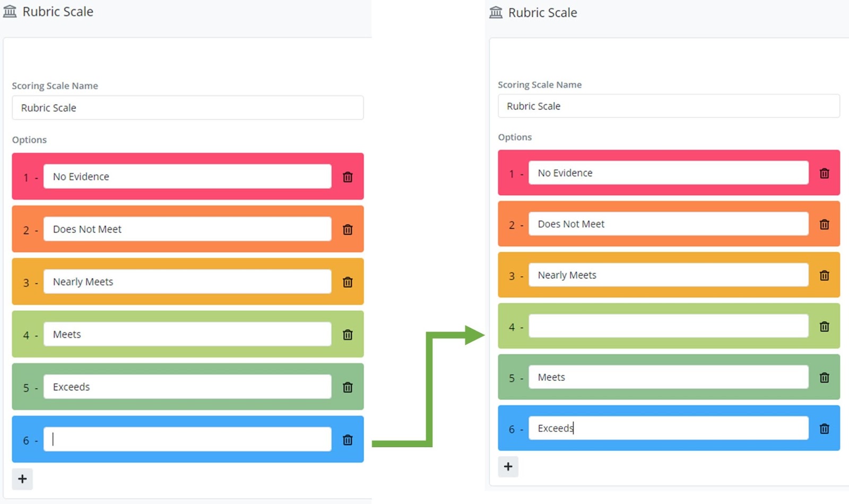The height and width of the screenshot is (504, 849).
Task: Click the plus button in right panel
Action: coord(508,467)
